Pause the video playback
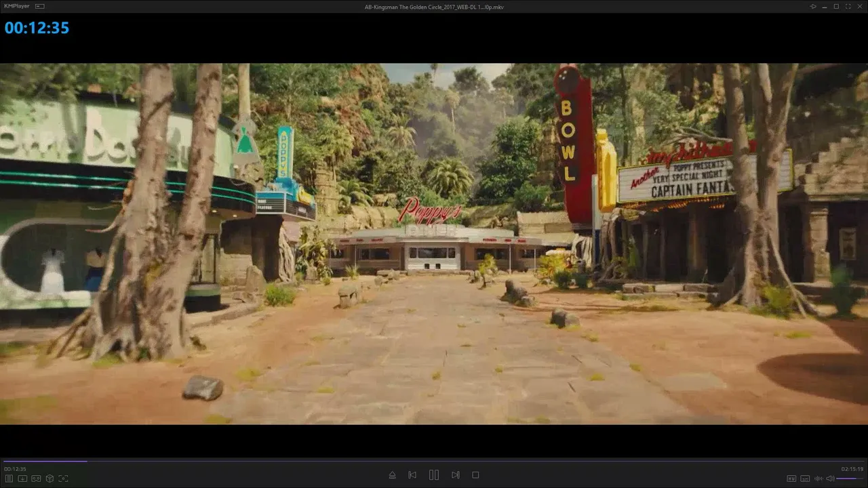The width and height of the screenshot is (868, 488). (434, 475)
